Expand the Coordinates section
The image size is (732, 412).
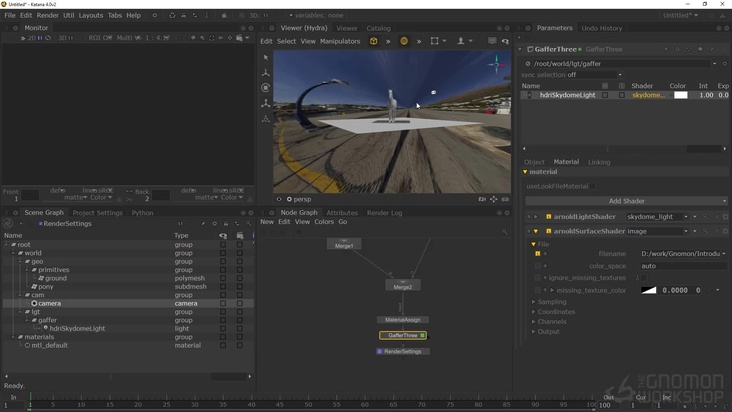(x=534, y=312)
